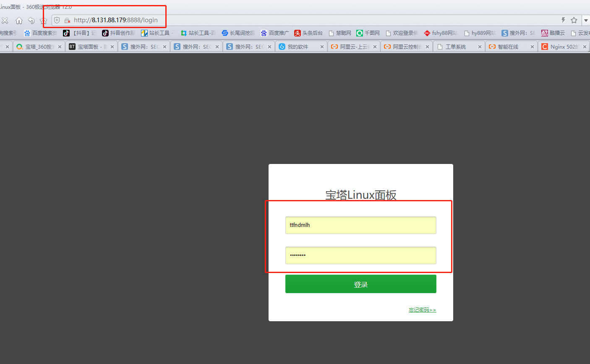Close the Nginx 502 tab
The height and width of the screenshot is (364, 590).
[585, 47]
